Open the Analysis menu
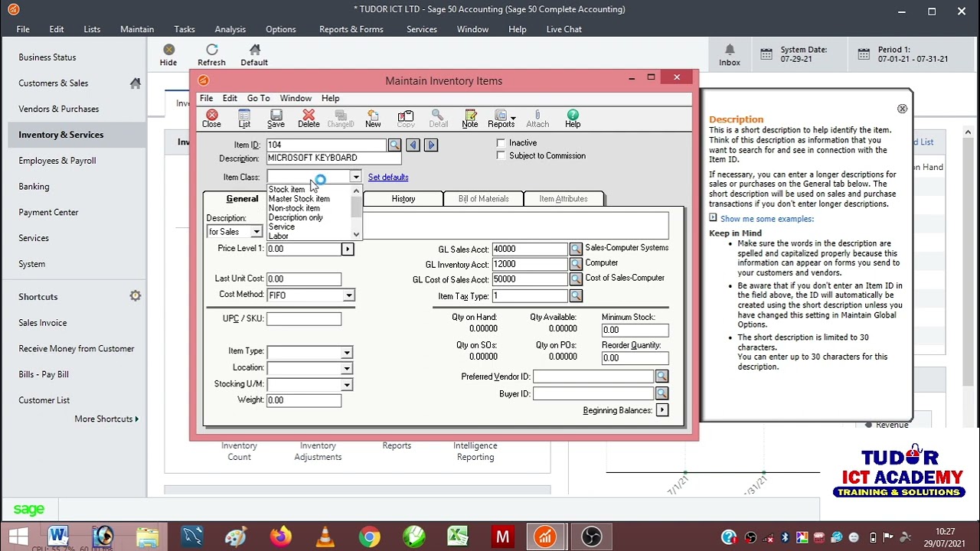The width and height of the screenshot is (980, 551). point(230,29)
